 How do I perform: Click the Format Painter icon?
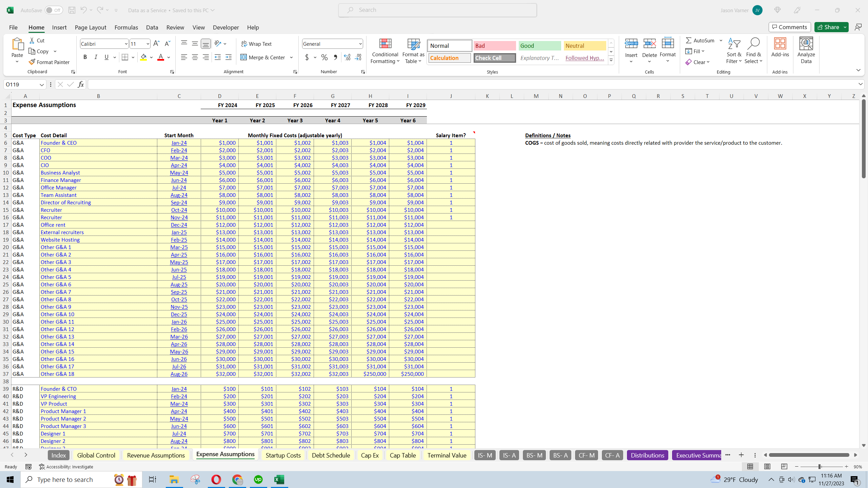click(x=32, y=62)
